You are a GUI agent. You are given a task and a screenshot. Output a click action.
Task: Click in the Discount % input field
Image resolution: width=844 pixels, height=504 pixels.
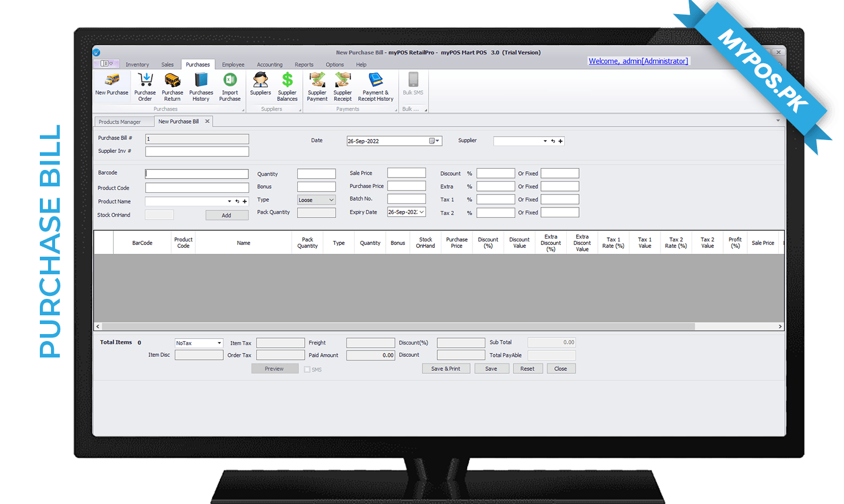(496, 173)
